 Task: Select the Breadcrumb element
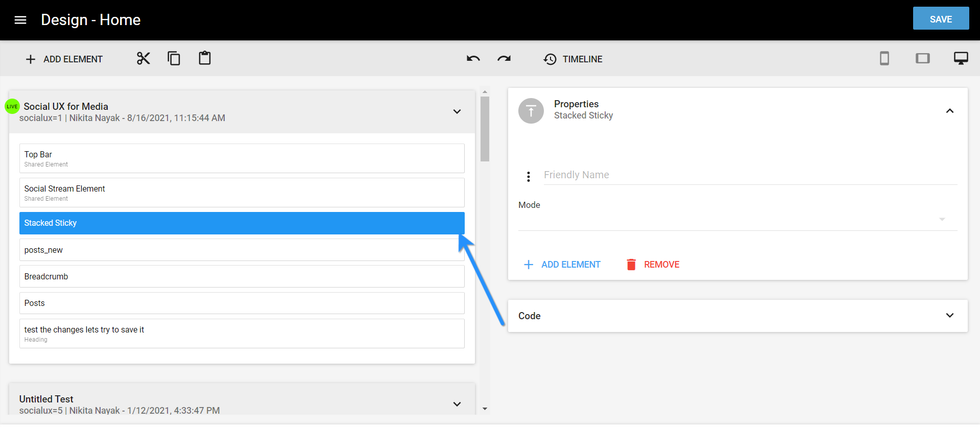(x=242, y=276)
